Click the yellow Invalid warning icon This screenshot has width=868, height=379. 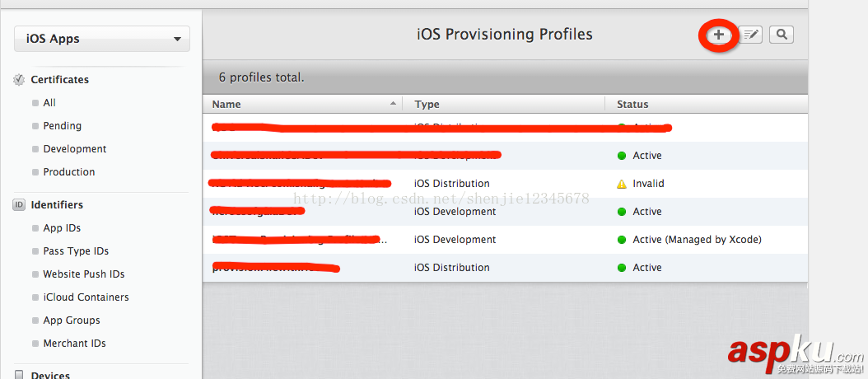[x=622, y=184]
